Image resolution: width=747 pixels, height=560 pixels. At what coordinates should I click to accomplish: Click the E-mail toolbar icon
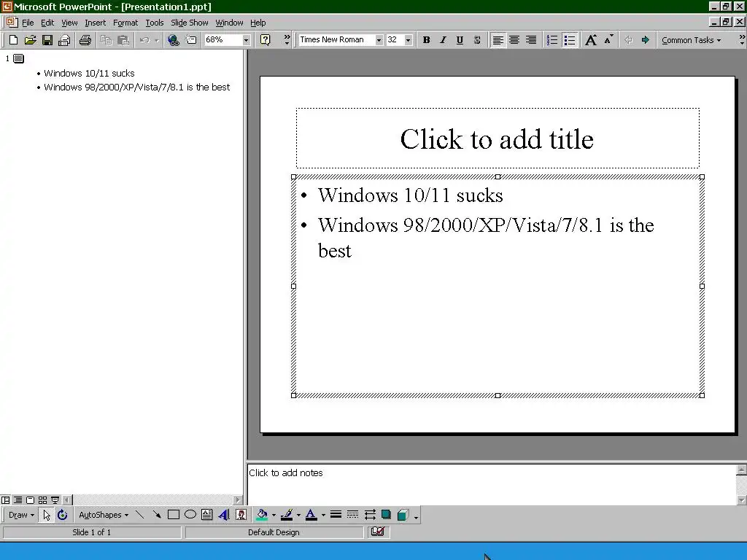64,40
